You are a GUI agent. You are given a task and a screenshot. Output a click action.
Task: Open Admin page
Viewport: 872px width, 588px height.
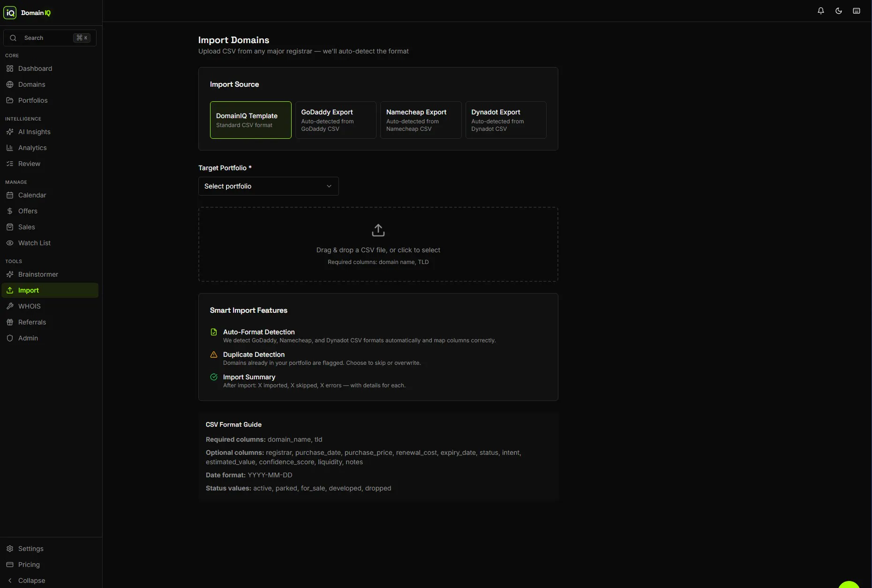point(50,338)
